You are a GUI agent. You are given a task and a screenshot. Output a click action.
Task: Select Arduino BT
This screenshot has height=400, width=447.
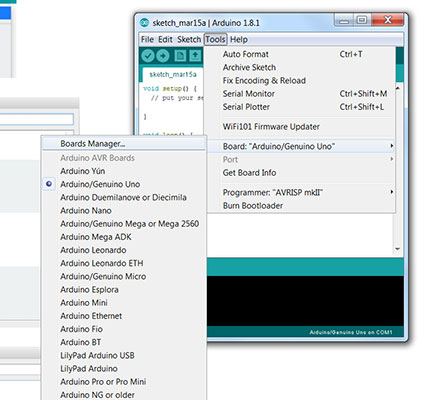pos(124,342)
